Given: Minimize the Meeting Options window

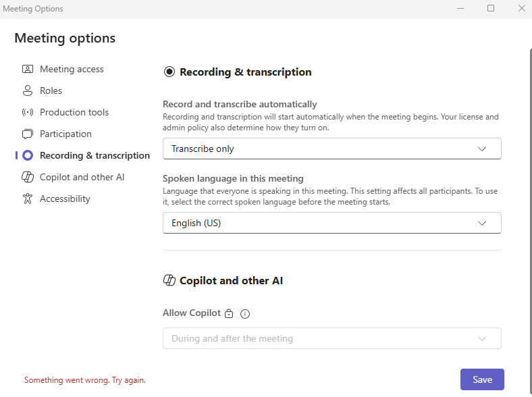Looking at the screenshot, I should tap(460, 9).
